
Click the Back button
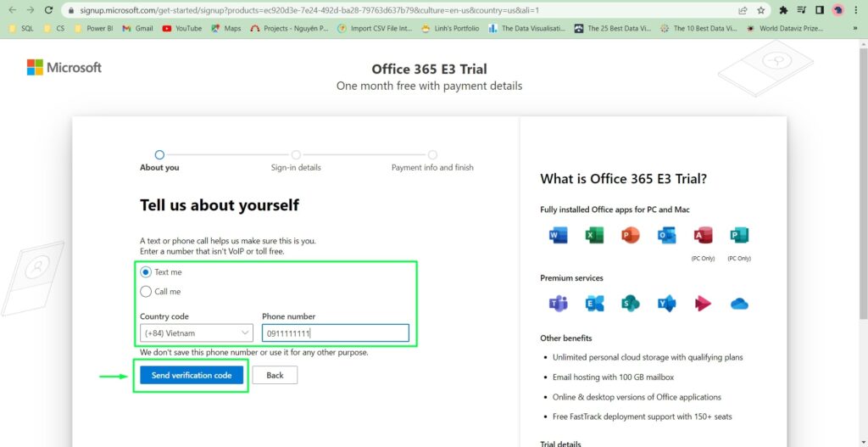275,375
